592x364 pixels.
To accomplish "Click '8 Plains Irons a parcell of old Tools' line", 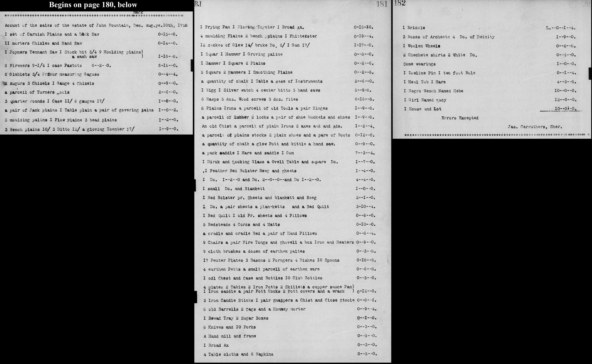I will [264, 108].
